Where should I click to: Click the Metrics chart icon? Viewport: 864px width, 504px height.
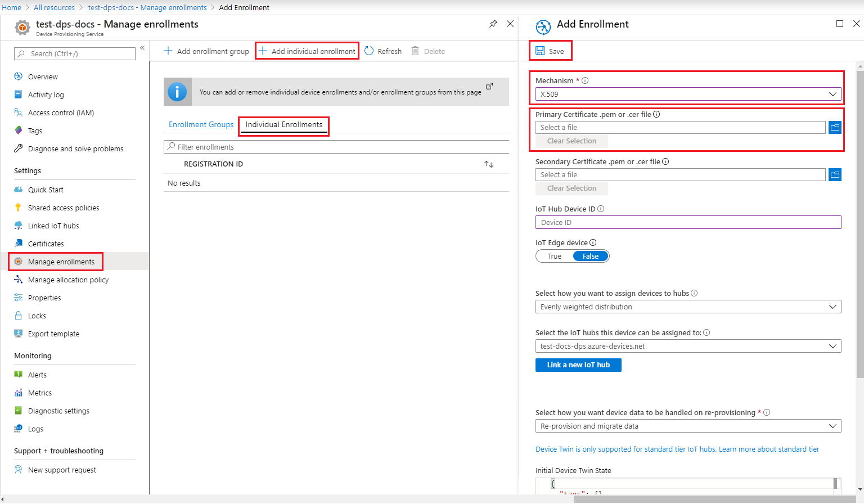click(x=18, y=393)
